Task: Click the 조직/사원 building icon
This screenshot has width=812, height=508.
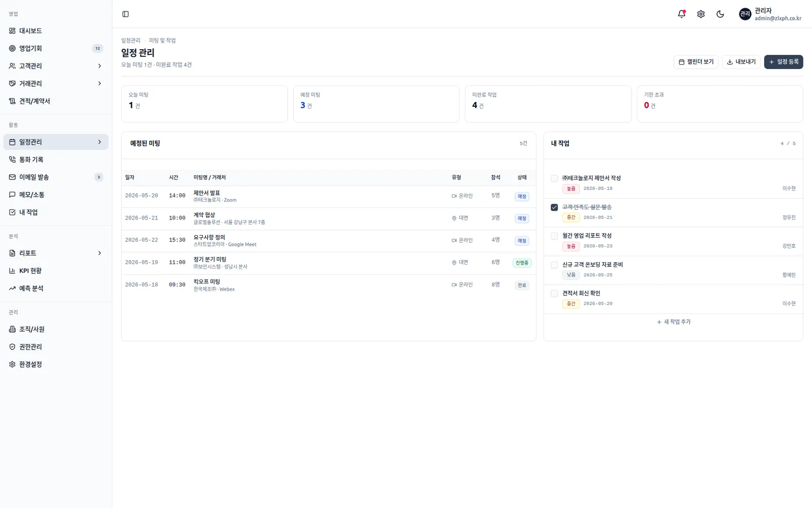Action: pos(12,329)
